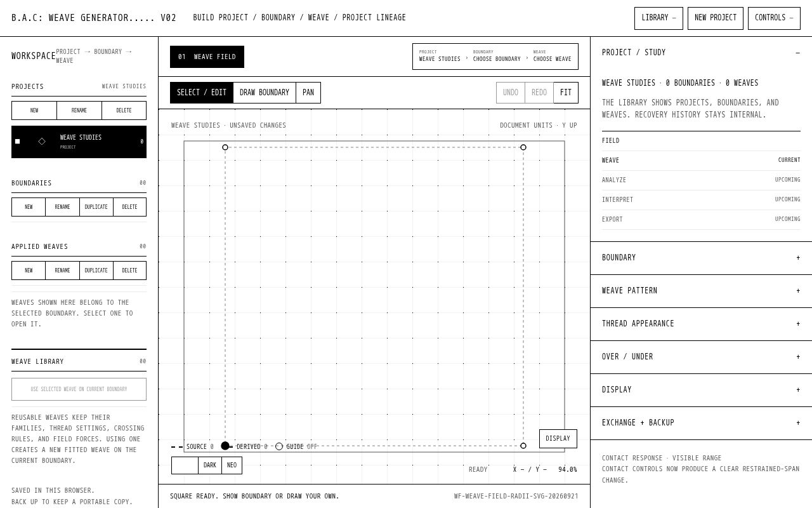Click the Project Weave Studies breadcrumb step
This screenshot has width=812, height=508.
click(x=440, y=57)
